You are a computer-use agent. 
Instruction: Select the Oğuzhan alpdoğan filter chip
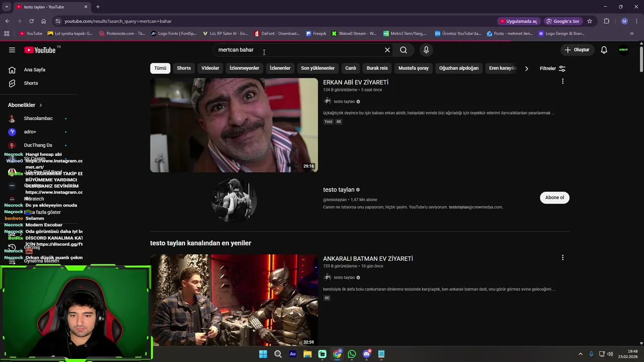point(459,68)
